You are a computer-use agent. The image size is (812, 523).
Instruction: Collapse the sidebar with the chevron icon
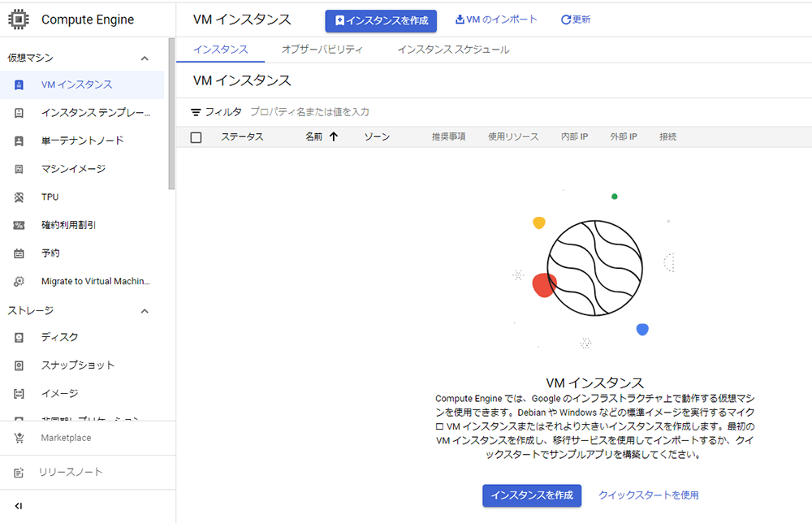point(19,506)
